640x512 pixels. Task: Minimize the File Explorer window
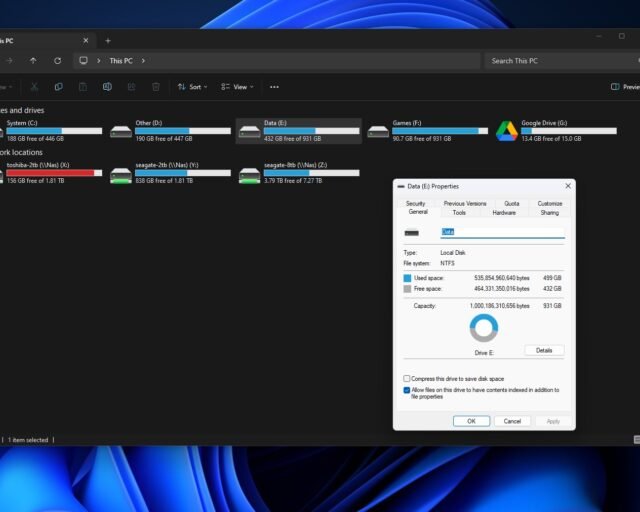coord(599,36)
